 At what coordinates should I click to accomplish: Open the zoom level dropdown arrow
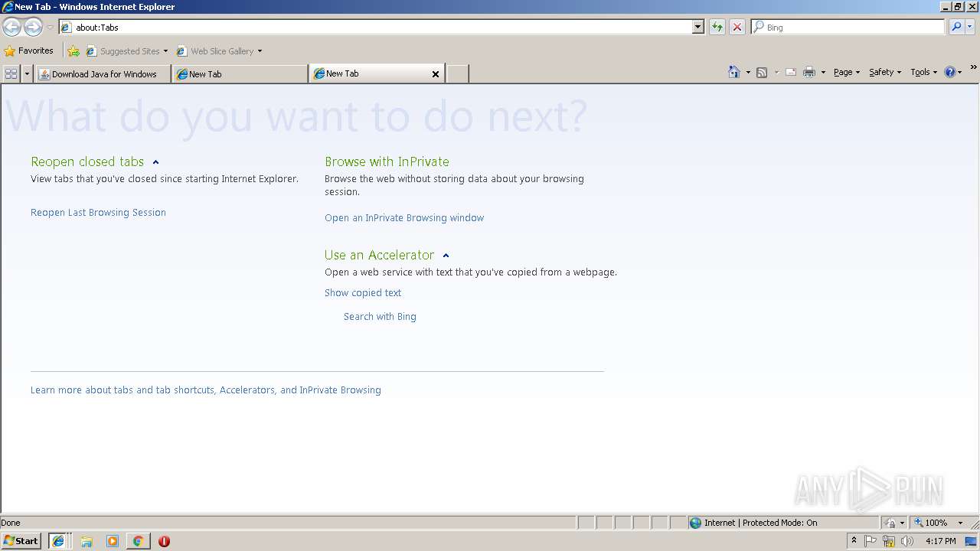(x=960, y=523)
